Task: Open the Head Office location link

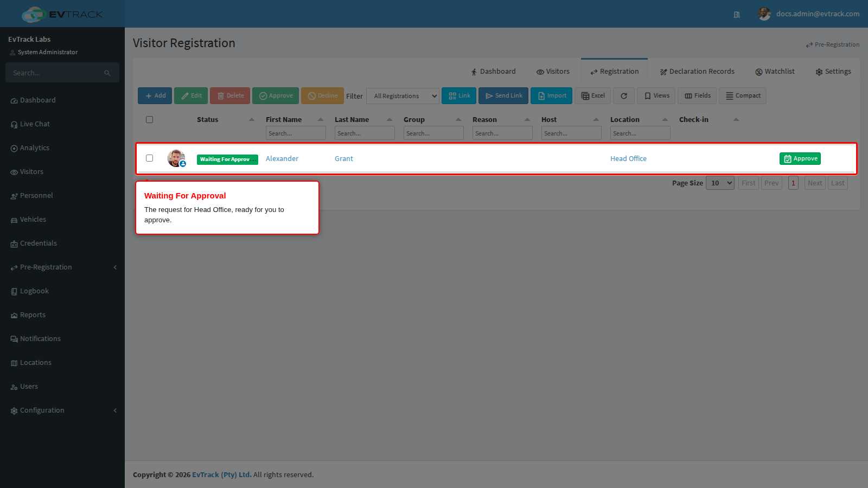Action: tap(628, 159)
